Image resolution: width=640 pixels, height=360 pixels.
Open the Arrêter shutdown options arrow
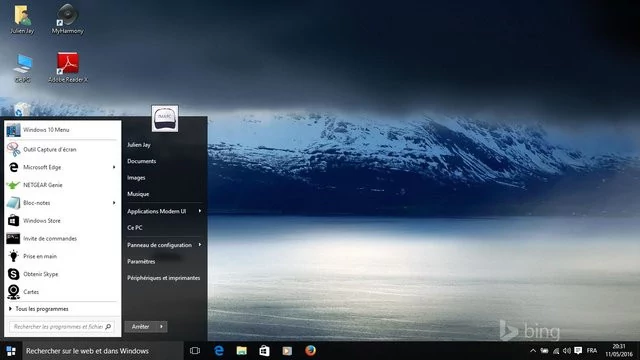pos(162,327)
